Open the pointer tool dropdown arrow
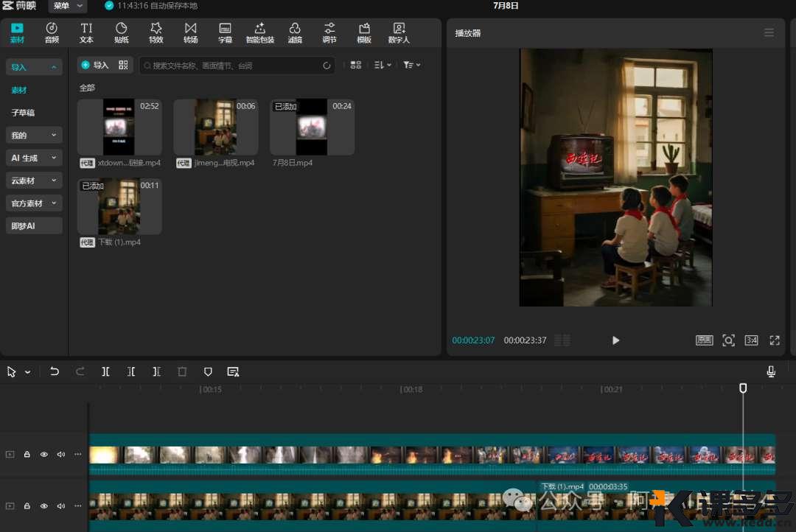Screen dimensions: 796x532 (x=28, y=372)
